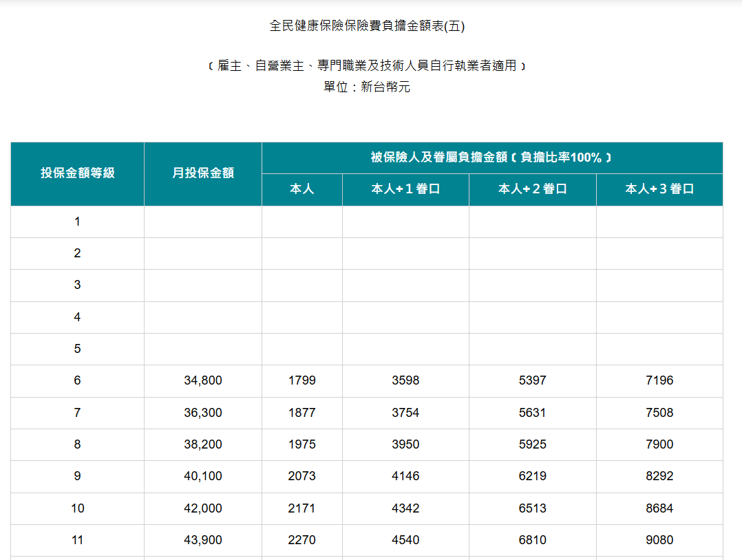
Task: Click the 本人+2眷口 sub-header
Action: (532, 189)
